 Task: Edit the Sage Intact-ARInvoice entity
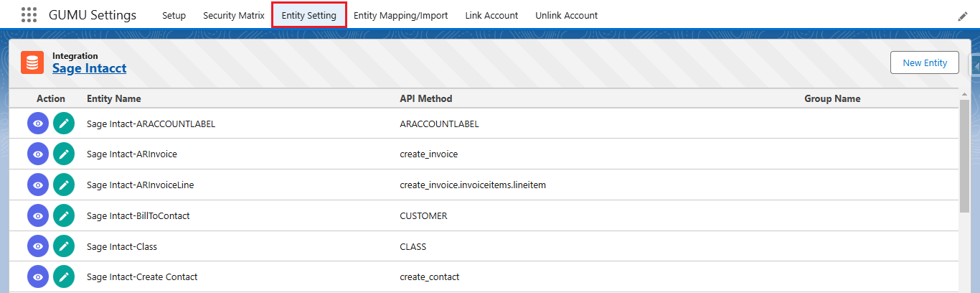pos(64,154)
